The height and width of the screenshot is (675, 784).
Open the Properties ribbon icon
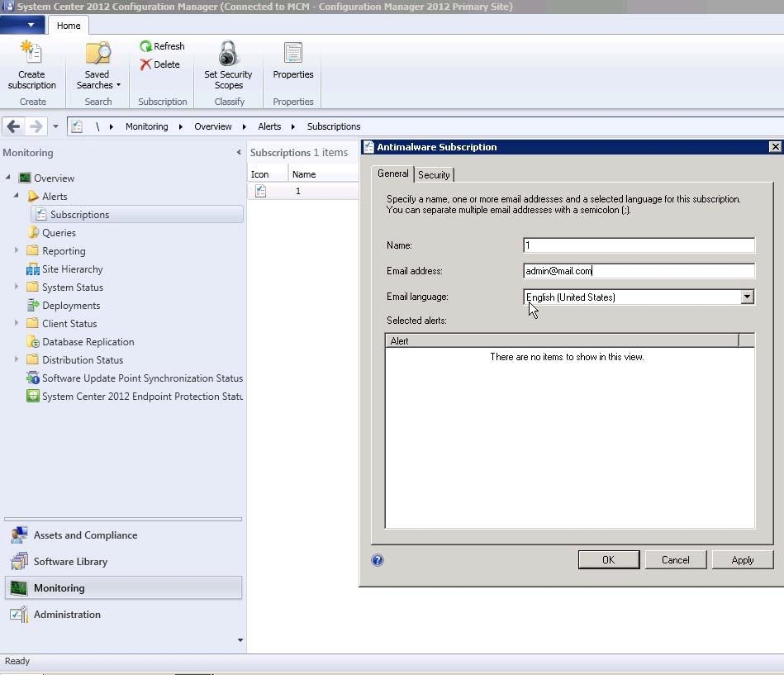[293, 53]
